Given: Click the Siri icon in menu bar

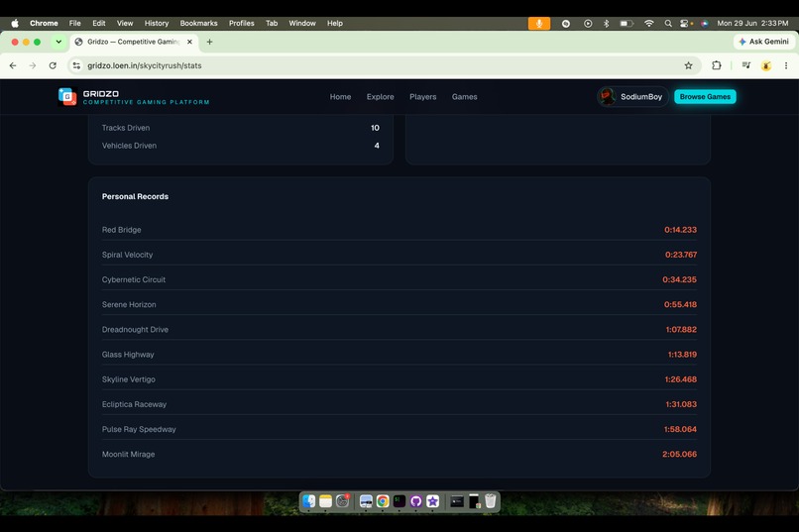Looking at the screenshot, I should click(704, 23).
